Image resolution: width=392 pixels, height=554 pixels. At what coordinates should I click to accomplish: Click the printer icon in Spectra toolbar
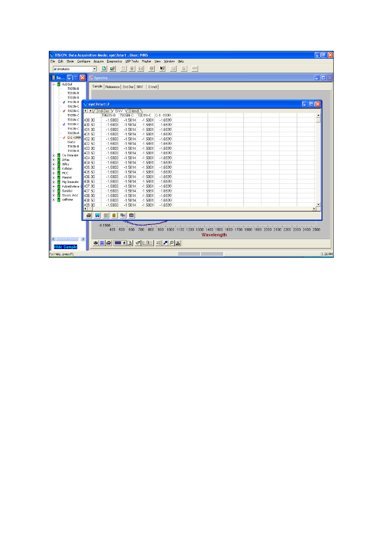(108, 243)
